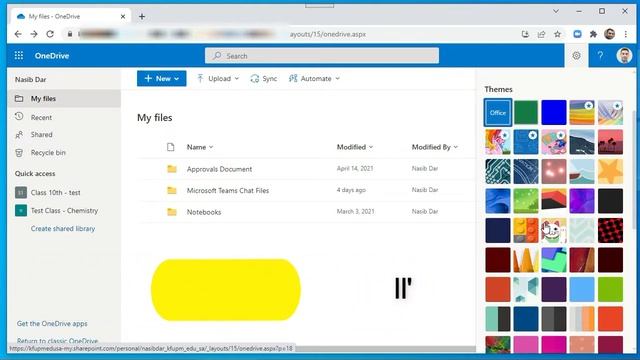Click the OneDrive brand title
640x360 pixels.
click(52, 56)
